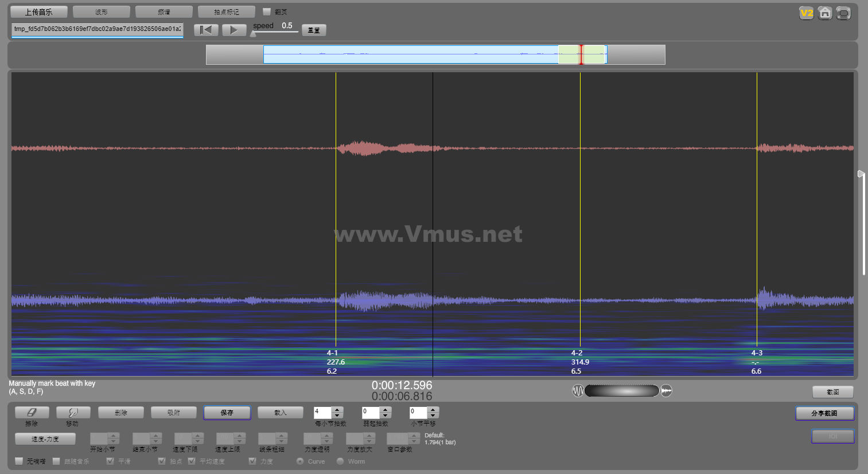Enable the 翻页 page-flip checkbox
The width and height of the screenshot is (868, 474).
[x=267, y=11]
